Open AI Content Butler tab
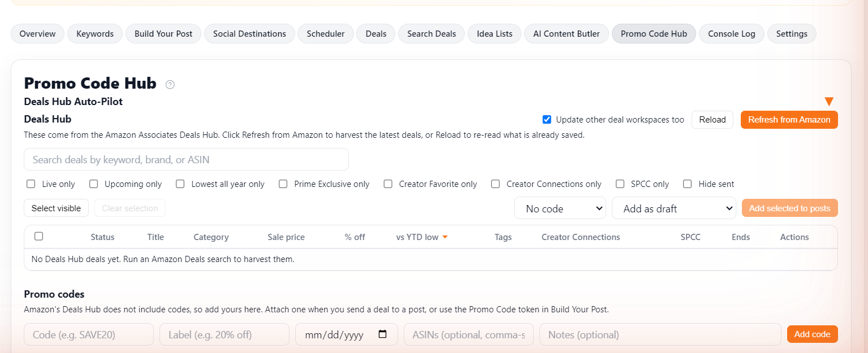Screen dimensions: 868x353 [x=567, y=34]
